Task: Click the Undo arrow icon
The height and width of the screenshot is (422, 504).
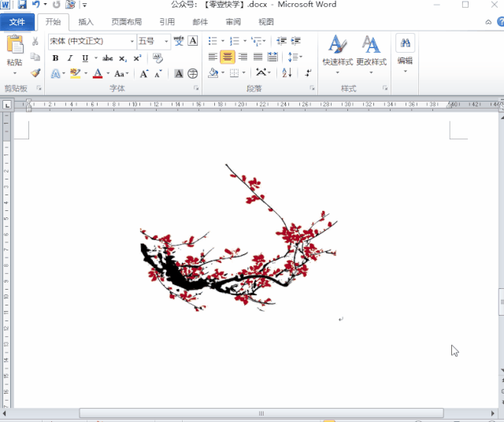Action: [x=36, y=5]
